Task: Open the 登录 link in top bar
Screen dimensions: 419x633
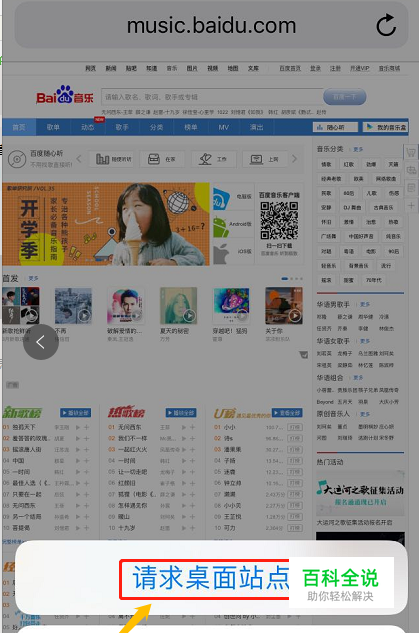Action: click(x=316, y=69)
